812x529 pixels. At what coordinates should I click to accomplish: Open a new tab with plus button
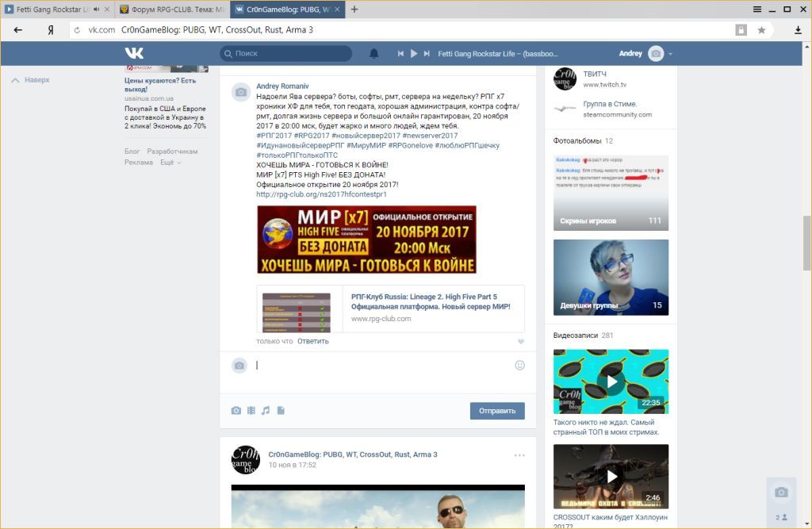(x=354, y=10)
